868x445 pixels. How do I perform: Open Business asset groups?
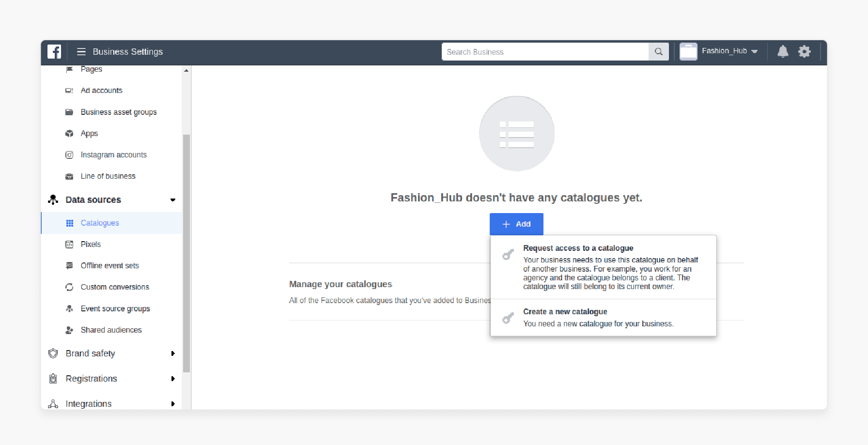pos(119,112)
